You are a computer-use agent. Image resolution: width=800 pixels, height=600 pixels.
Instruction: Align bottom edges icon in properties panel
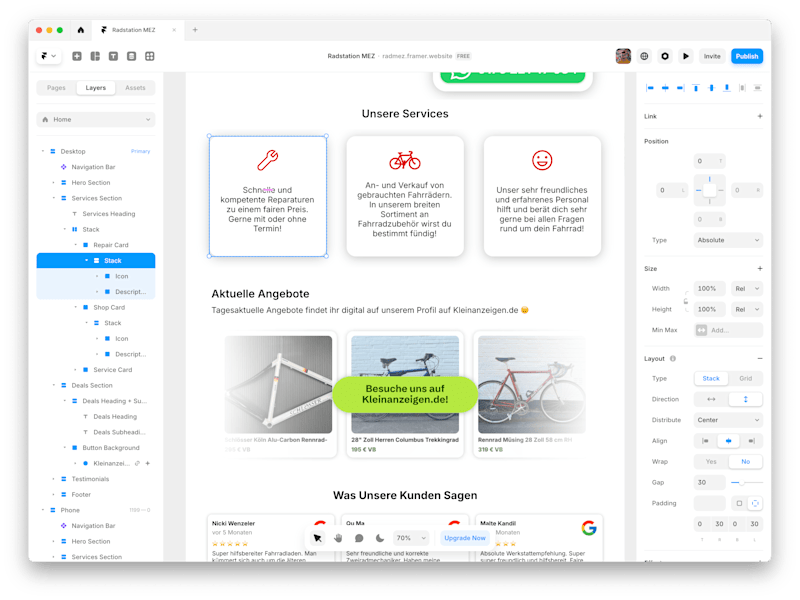coord(727,88)
